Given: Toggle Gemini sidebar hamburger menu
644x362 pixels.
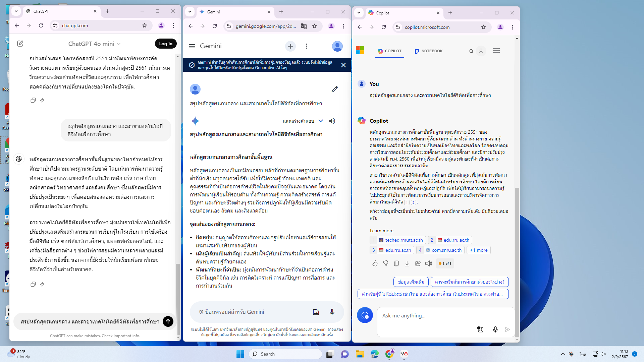Looking at the screenshot, I should tap(192, 46).
